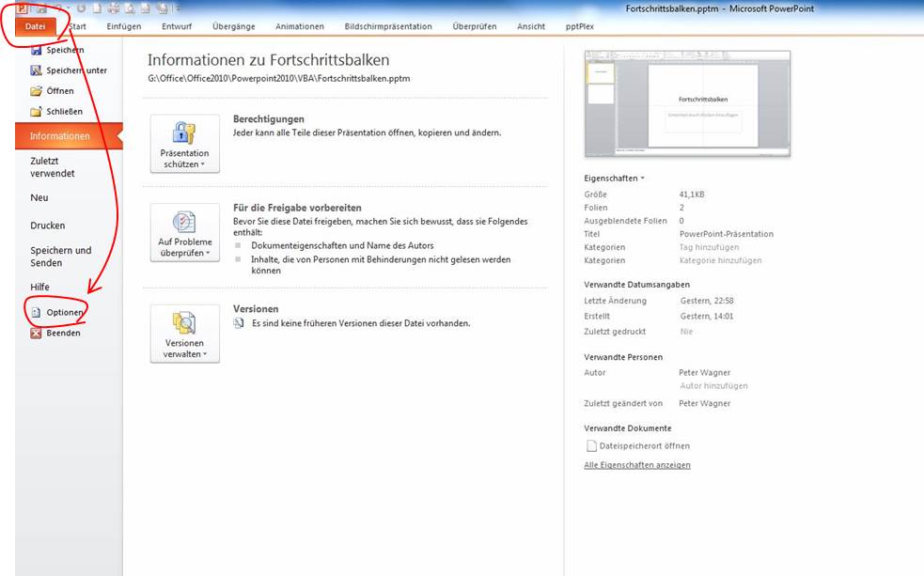Click Öffnen text entry in sidebar
Viewport: 924px width, 576px height.
(x=60, y=91)
